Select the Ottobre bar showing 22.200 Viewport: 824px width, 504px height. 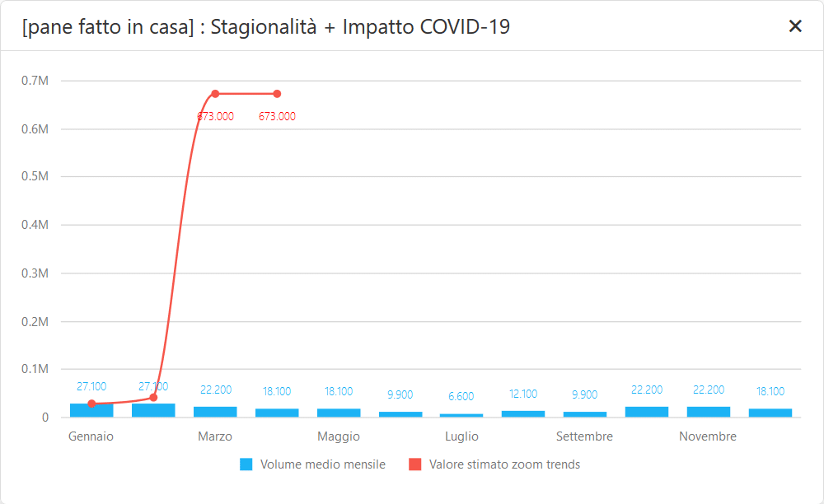[647, 408]
